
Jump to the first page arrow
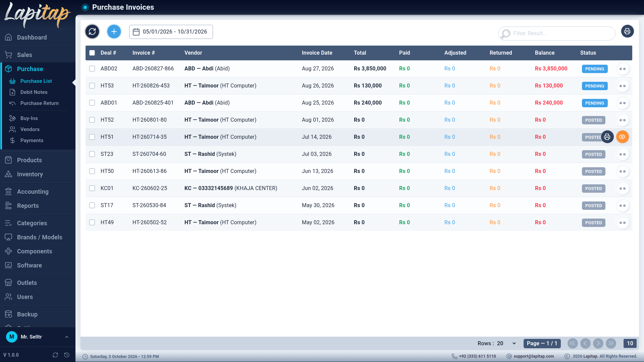tap(573, 343)
